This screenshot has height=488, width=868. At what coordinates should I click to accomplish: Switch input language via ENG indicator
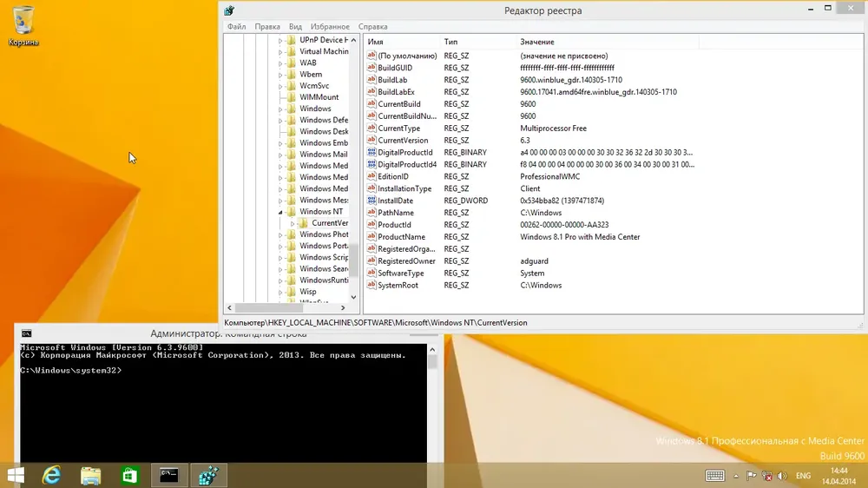[803, 476]
